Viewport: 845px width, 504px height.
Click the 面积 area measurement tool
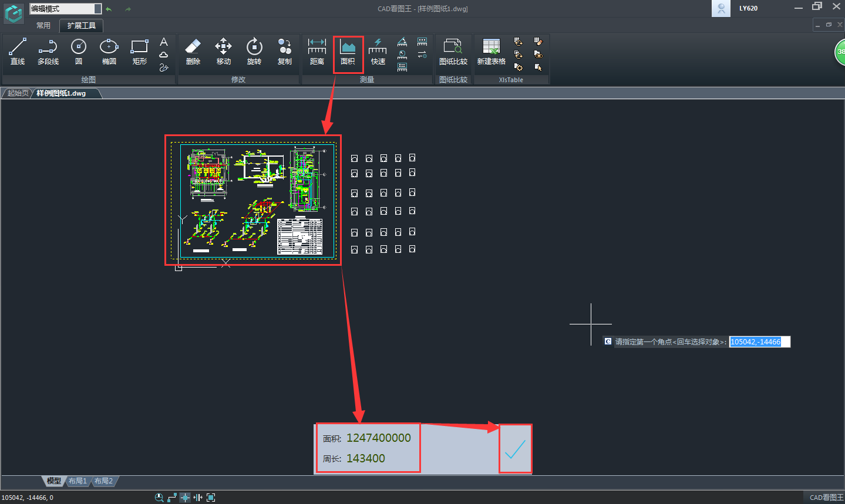coord(348,51)
